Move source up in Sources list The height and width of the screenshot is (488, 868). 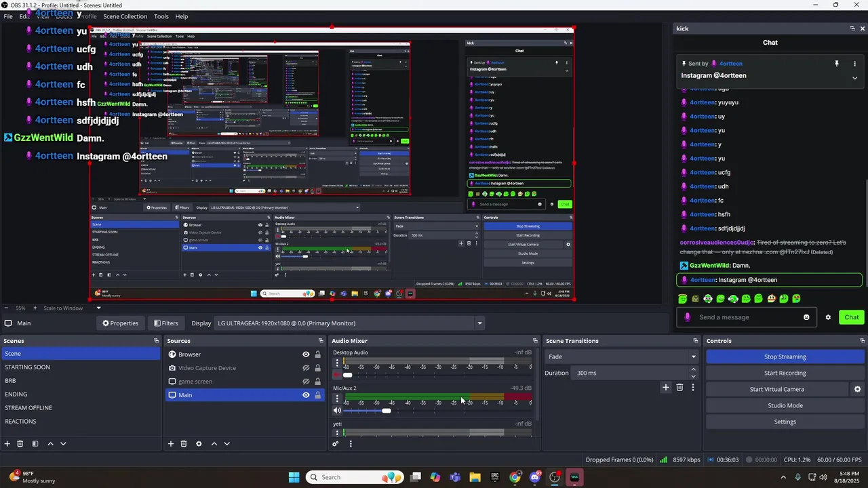(214, 444)
